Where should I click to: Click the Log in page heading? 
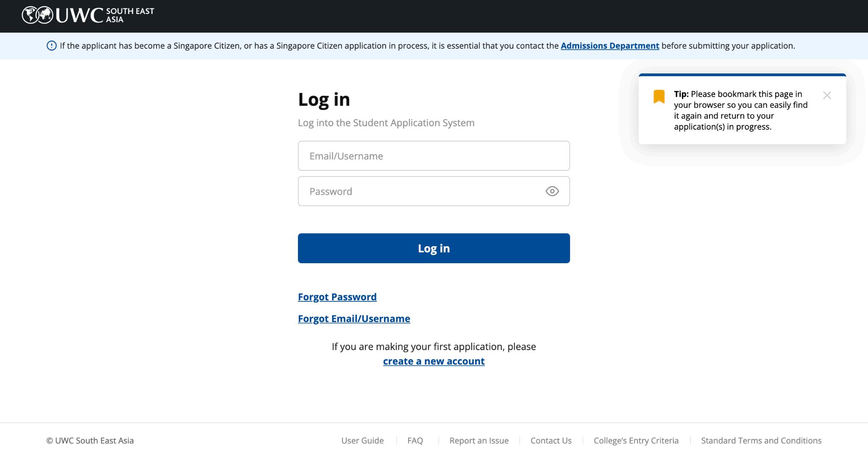(x=324, y=100)
